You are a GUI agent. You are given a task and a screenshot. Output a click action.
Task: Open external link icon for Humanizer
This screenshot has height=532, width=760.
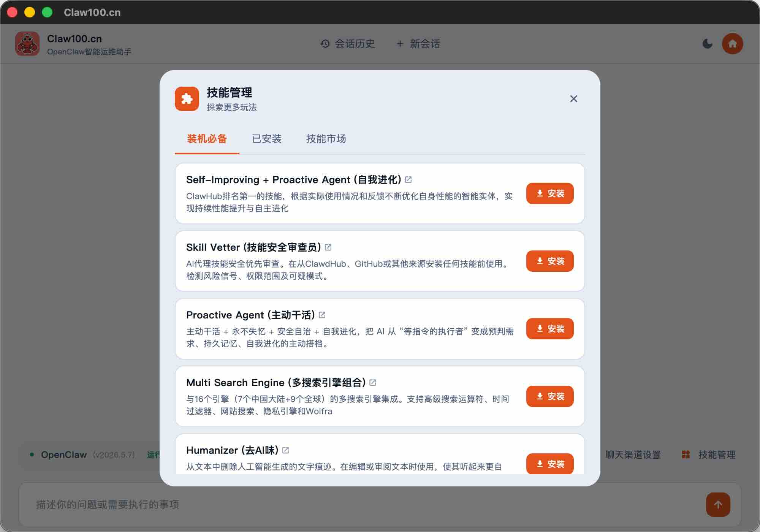286,450
